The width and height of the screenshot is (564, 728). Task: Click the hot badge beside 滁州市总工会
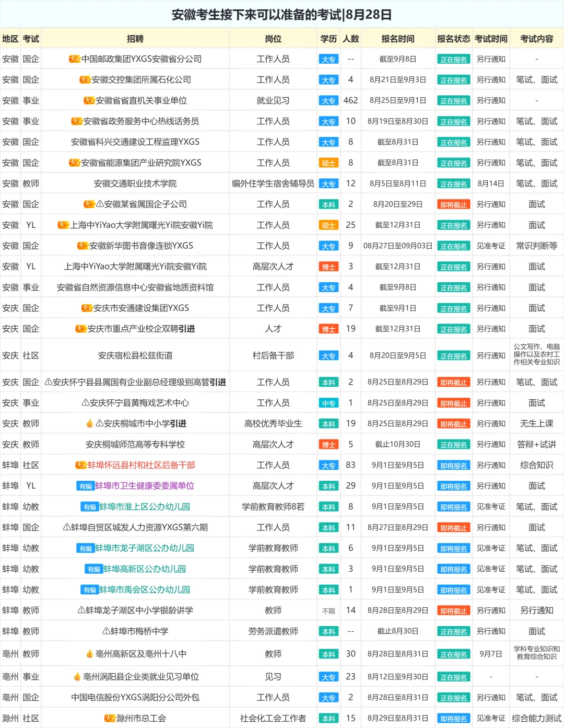tap(110, 719)
